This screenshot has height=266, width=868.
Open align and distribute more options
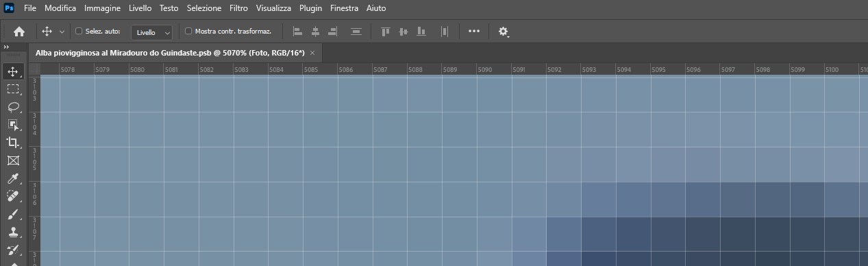(474, 32)
